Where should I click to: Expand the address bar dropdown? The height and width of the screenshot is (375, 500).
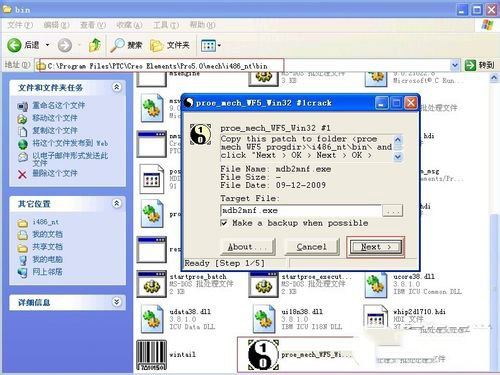[x=455, y=65]
